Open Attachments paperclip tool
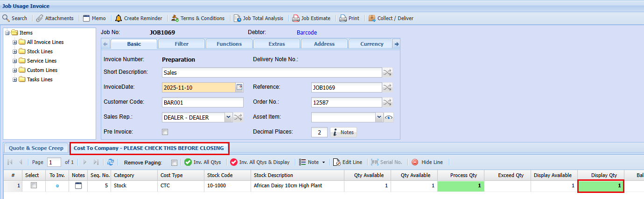This screenshot has width=644, height=199. (x=40, y=18)
